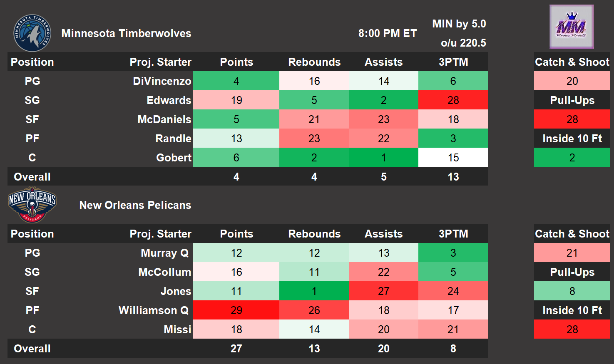The image size is (614, 364).
Task: Select the Minnesota Timberwolves team name
Action: (126, 33)
